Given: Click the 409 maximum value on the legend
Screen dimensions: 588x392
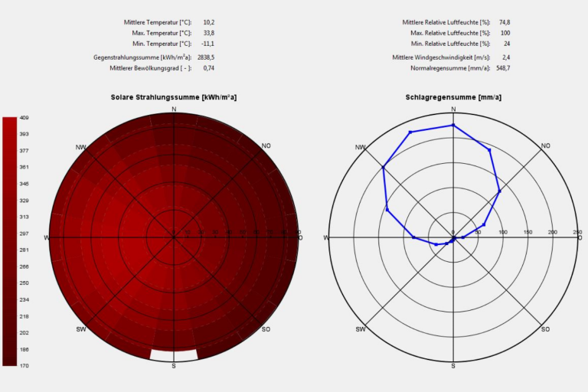Looking at the screenshot, I should pyautogui.click(x=24, y=118).
